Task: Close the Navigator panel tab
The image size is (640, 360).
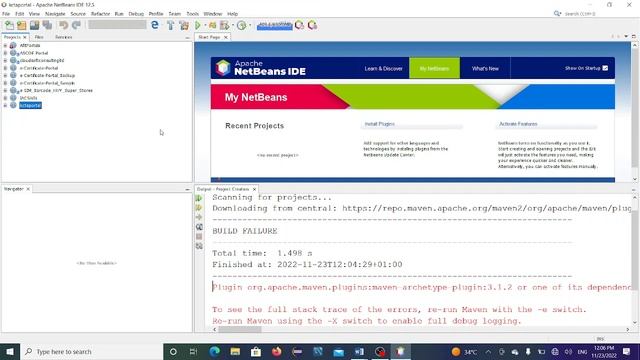Action: [x=28, y=189]
